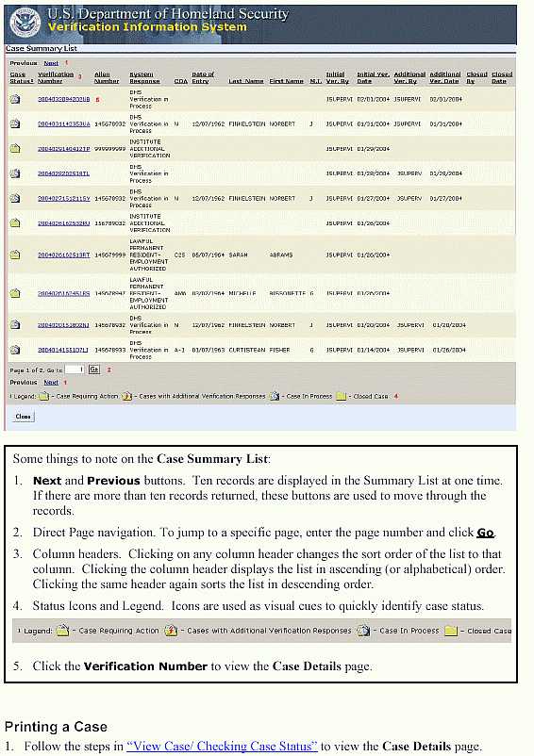Click the Close button
The image size is (534, 756).
tap(23, 417)
